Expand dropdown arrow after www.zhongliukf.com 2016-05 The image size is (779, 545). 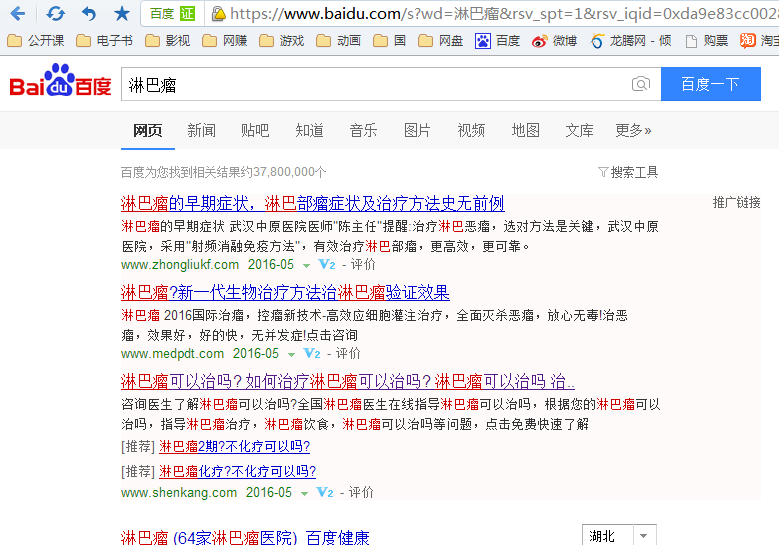(x=307, y=266)
